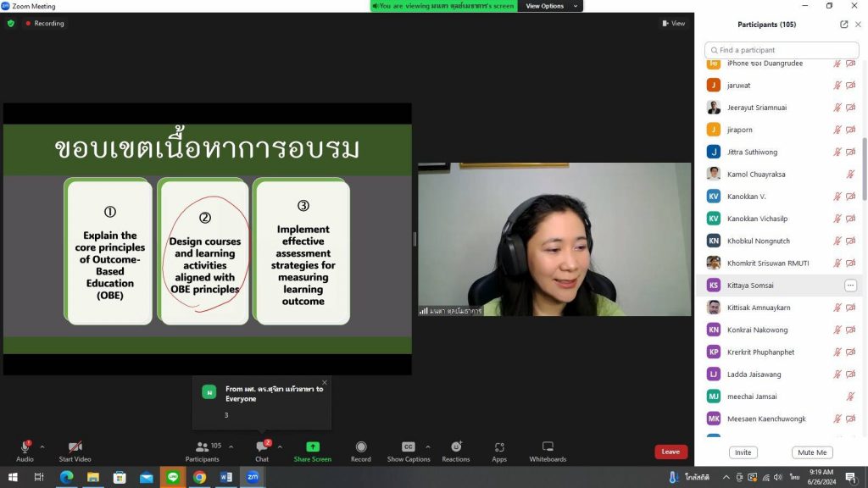Toggle Start Video camera on
The height and width of the screenshot is (488, 868).
[75, 447]
